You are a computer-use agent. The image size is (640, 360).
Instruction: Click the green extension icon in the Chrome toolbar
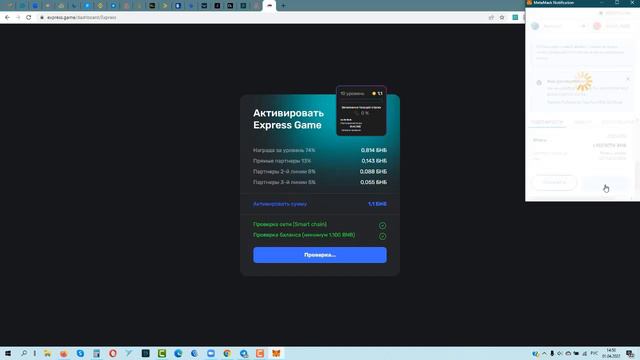[x=515, y=18]
